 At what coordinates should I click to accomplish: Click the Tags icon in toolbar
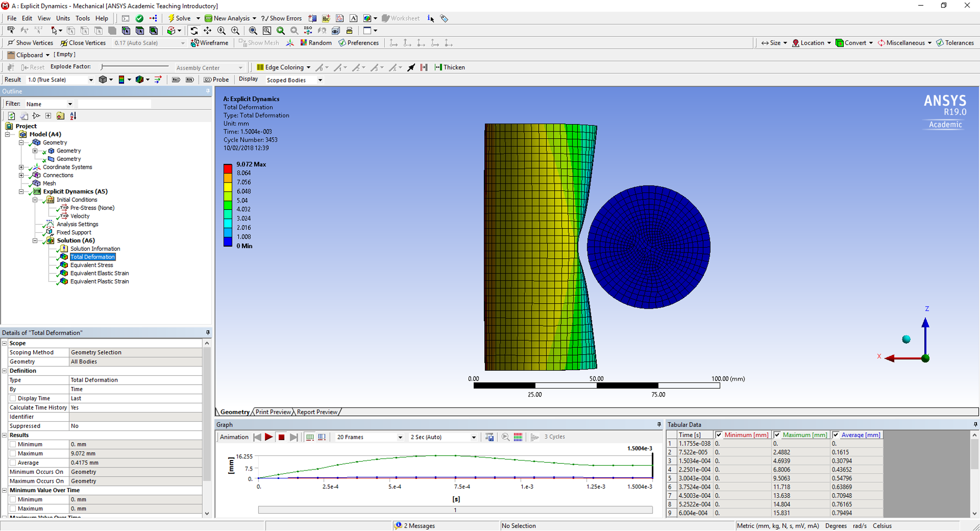tap(444, 18)
